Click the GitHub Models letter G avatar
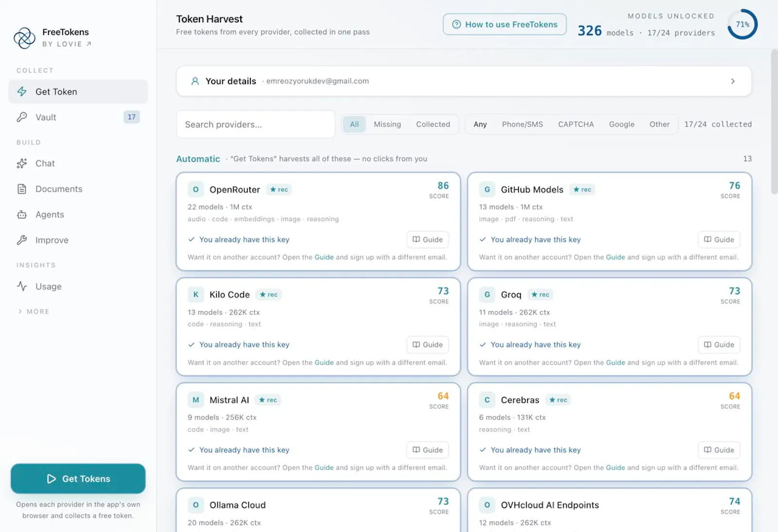Image resolution: width=778 pixels, height=532 pixels. click(x=487, y=189)
